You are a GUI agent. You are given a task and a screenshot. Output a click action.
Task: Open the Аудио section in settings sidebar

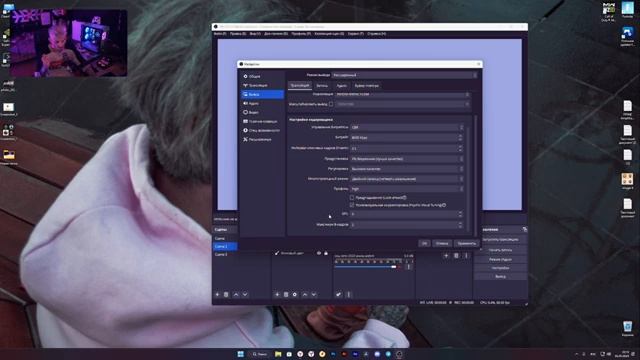[262, 103]
